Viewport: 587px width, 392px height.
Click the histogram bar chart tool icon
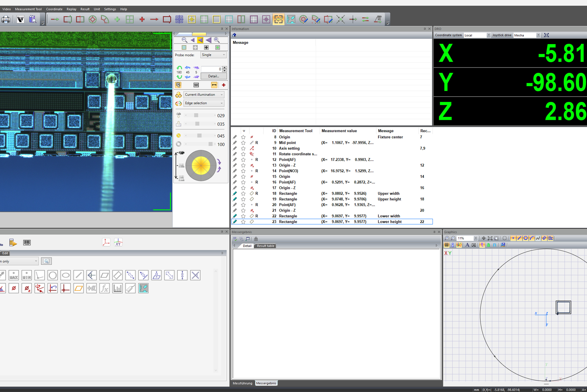coord(117,288)
